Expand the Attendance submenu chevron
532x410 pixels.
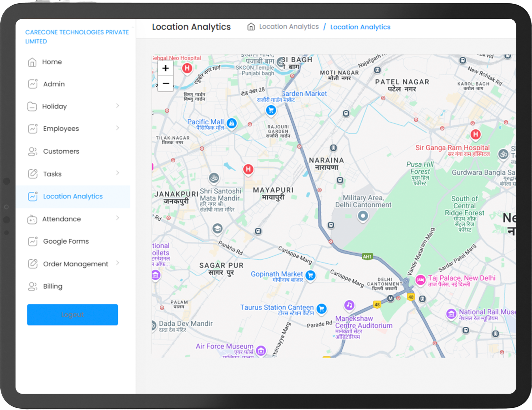click(x=118, y=218)
